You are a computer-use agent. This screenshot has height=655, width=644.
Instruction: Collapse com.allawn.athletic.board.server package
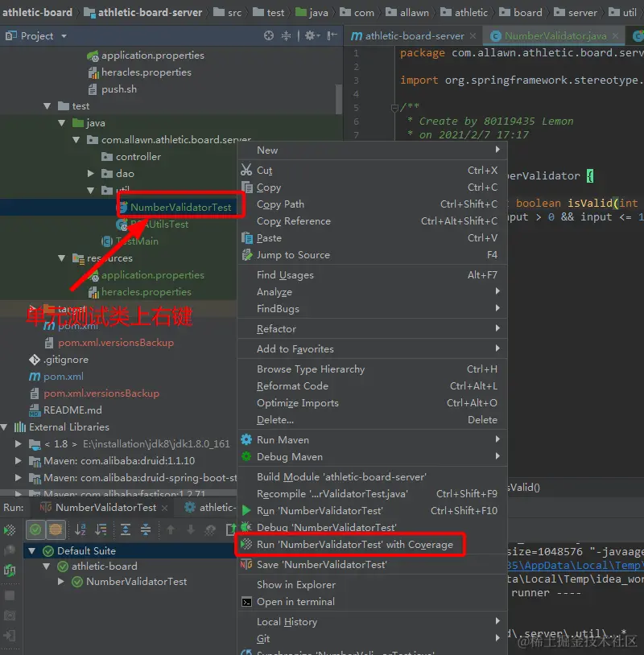point(76,140)
